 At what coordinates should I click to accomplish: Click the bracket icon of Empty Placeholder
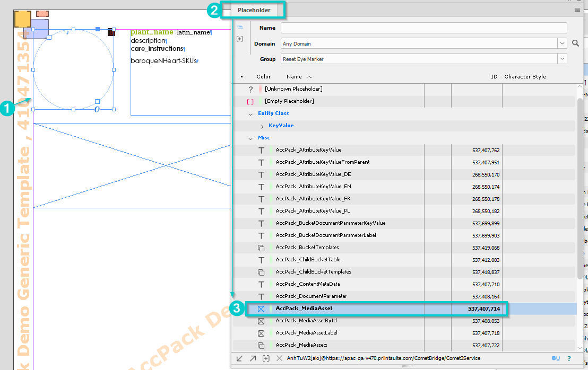250,101
